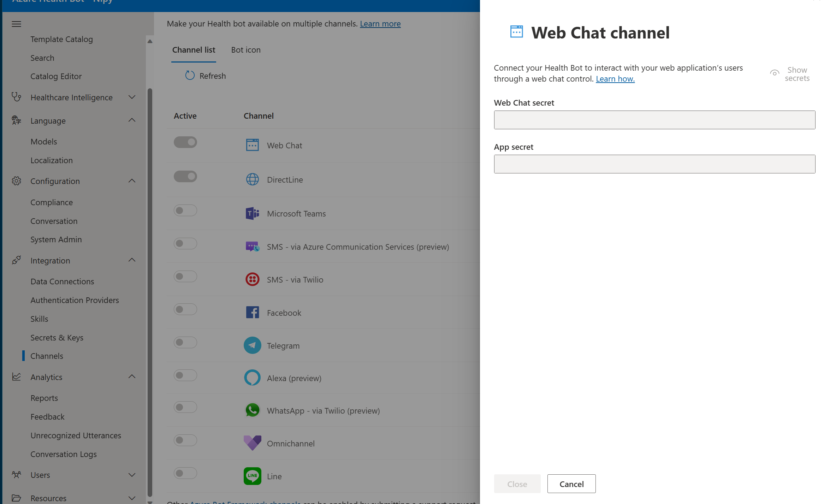Click the Cancel button in the panel
This screenshot has height=504, width=824.
[x=571, y=484]
